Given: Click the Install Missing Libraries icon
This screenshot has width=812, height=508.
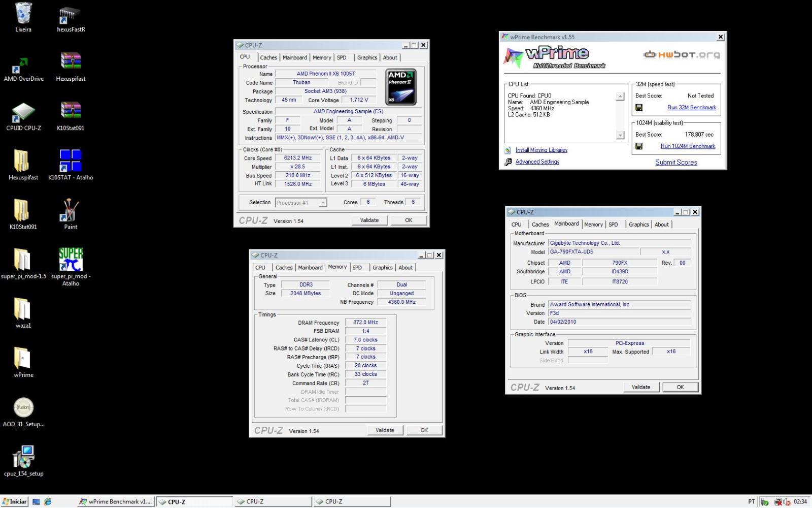Looking at the screenshot, I should (508, 150).
